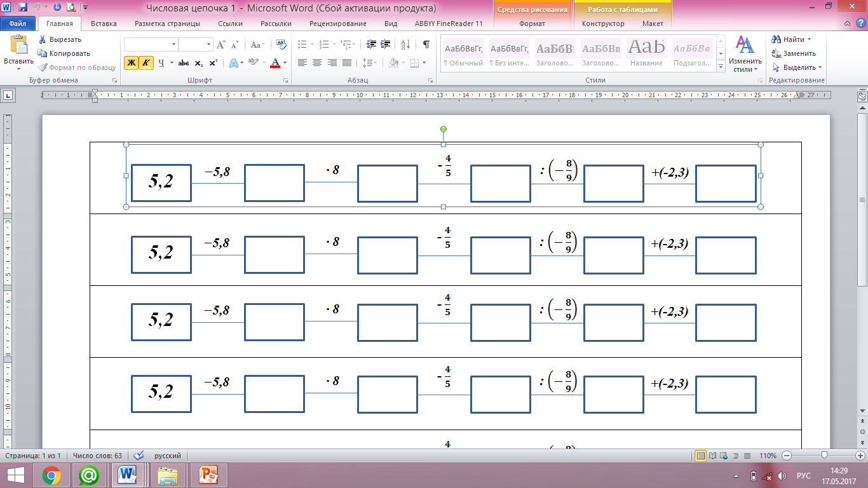Click the Sort (А-Я) icon
This screenshot has height=488, width=868.
pos(404,44)
